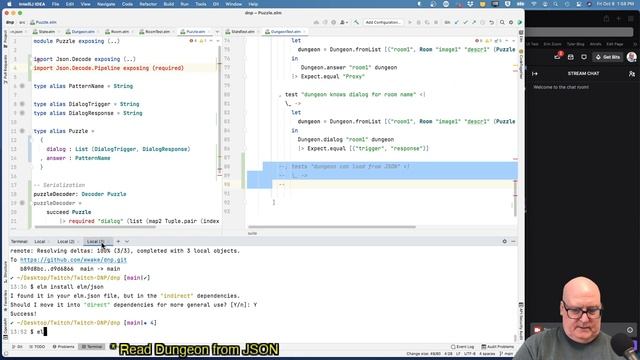Open the Navigate menu
Image resolution: width=640 pixels, height=360 pixels.
(x=106, y=4)
